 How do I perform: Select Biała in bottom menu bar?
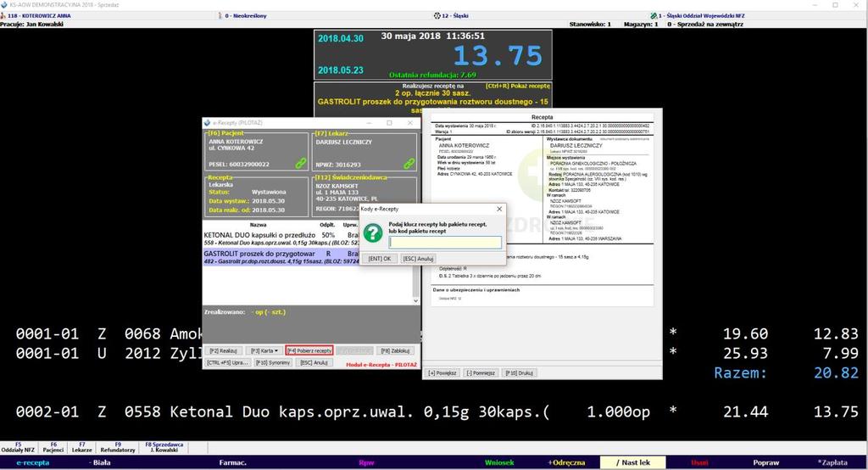[101, 462]
